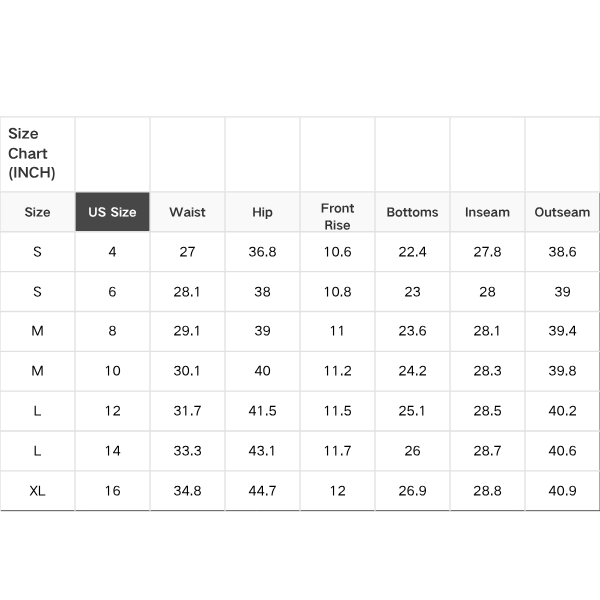Select the Waist column header
This screenshot has width=600, height=600.
187,212
